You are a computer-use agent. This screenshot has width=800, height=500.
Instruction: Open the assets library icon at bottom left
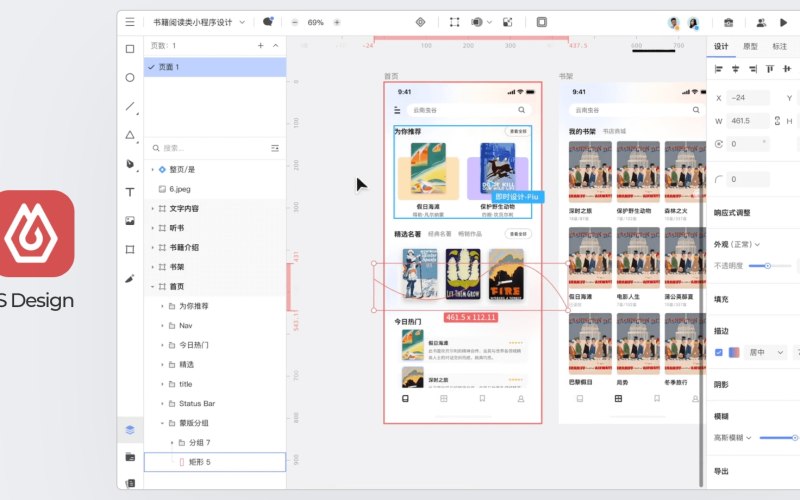tap(130, 457)
